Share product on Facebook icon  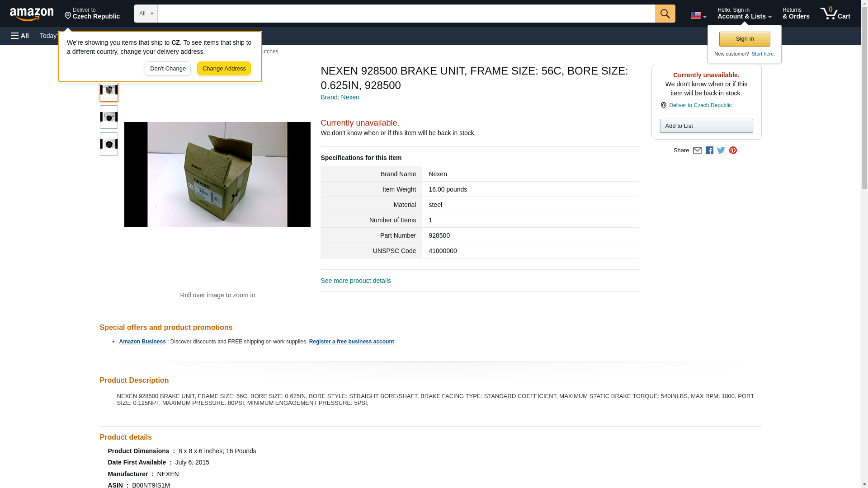(x=709, y=150)
